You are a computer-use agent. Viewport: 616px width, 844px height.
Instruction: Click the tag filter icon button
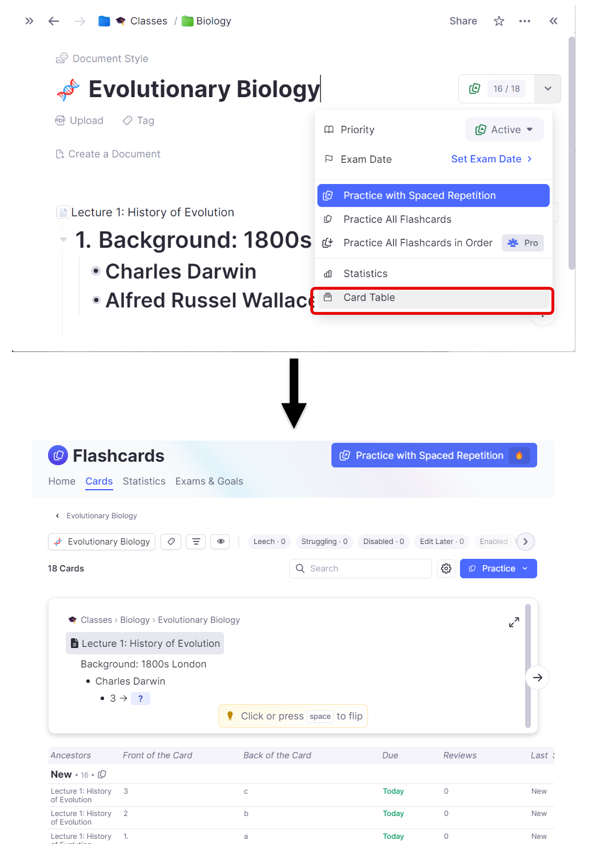point(171,542)
